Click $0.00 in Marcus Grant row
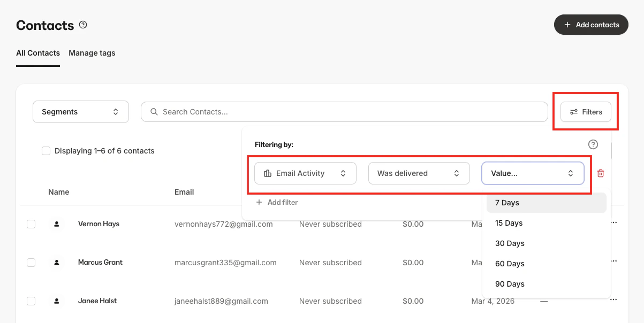The image size is (644, 323). [x=413, y=263]
